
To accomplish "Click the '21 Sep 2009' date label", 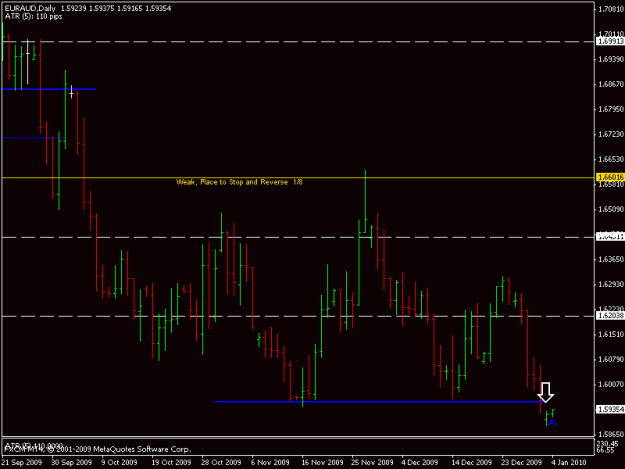I will tap(22, 462).
